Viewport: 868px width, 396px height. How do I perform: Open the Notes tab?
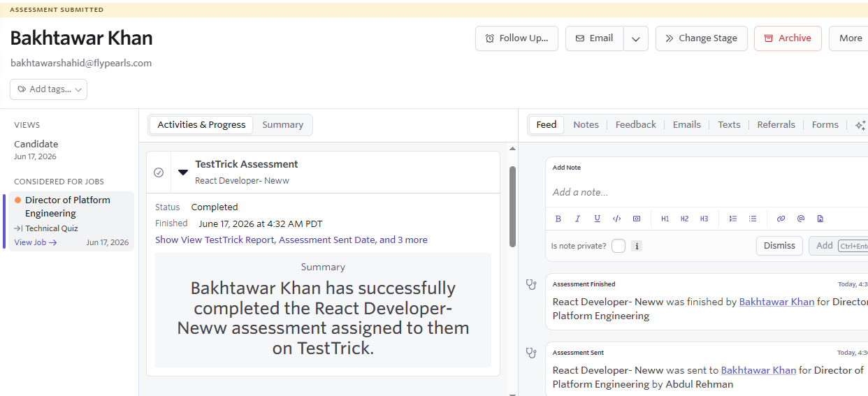(586, 125)
